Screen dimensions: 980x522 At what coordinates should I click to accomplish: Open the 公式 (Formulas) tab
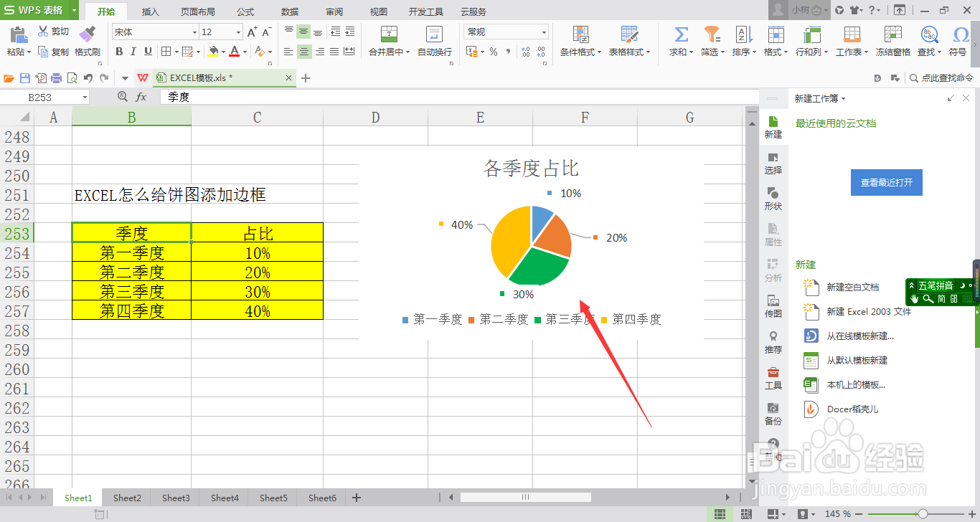click(x=245, y=11)
